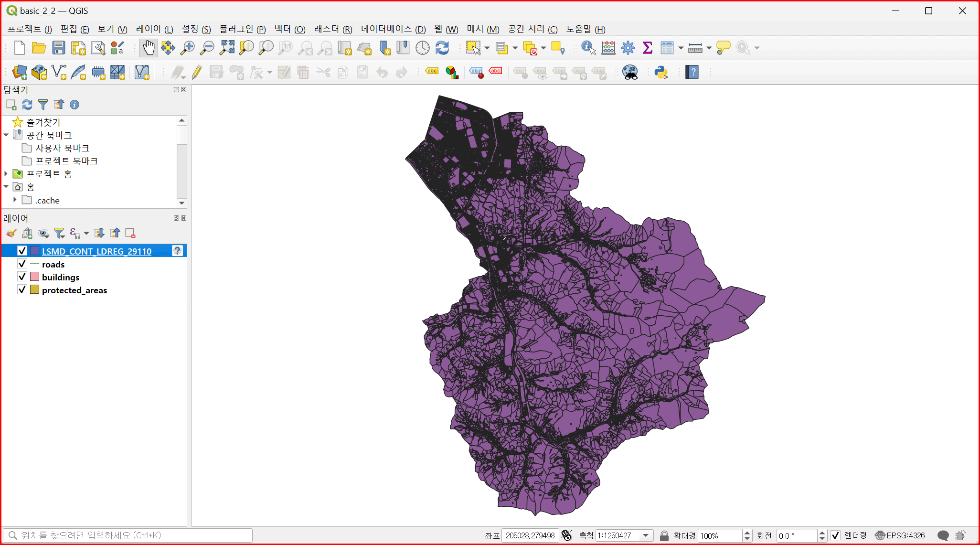Click the protected_areas layer color swatch

34,289
